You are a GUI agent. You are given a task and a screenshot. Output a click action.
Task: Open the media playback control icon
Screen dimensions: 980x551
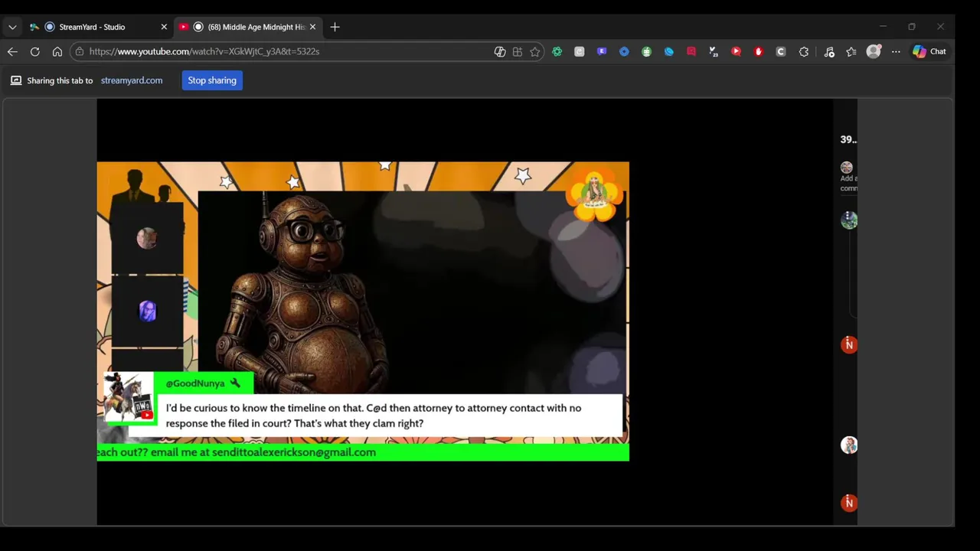coord(829,51)
